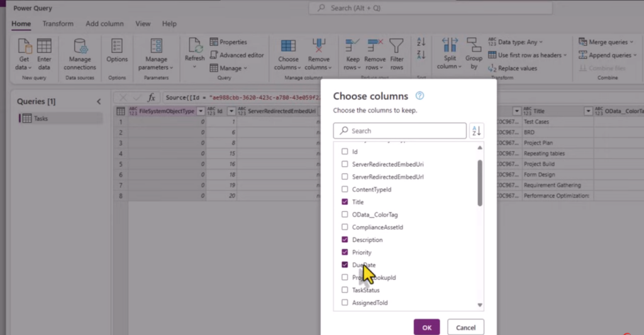The width and height of the screenshot is (644, 335).
Task: Check the ContentTypeId checkbox
Action: click(345, 189)
